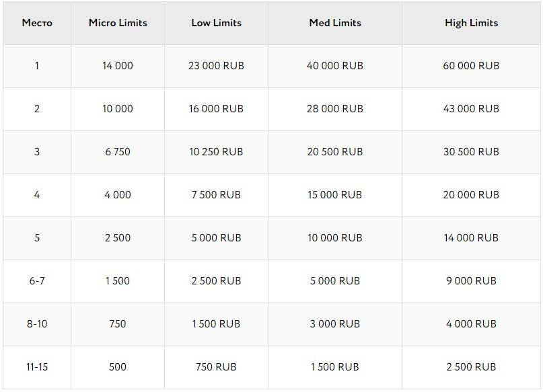Select the 11-15 place row label

pos(37,367)
